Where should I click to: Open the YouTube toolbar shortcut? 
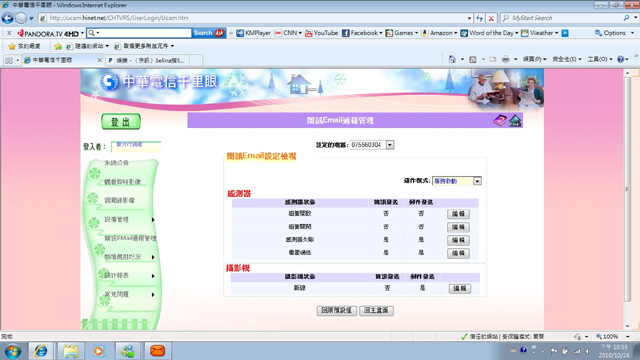coord(321,33)
